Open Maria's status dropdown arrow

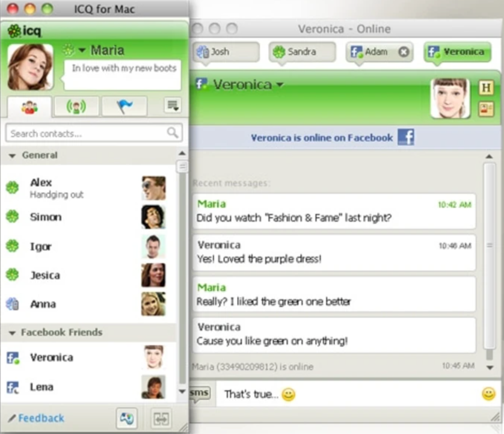82,50
